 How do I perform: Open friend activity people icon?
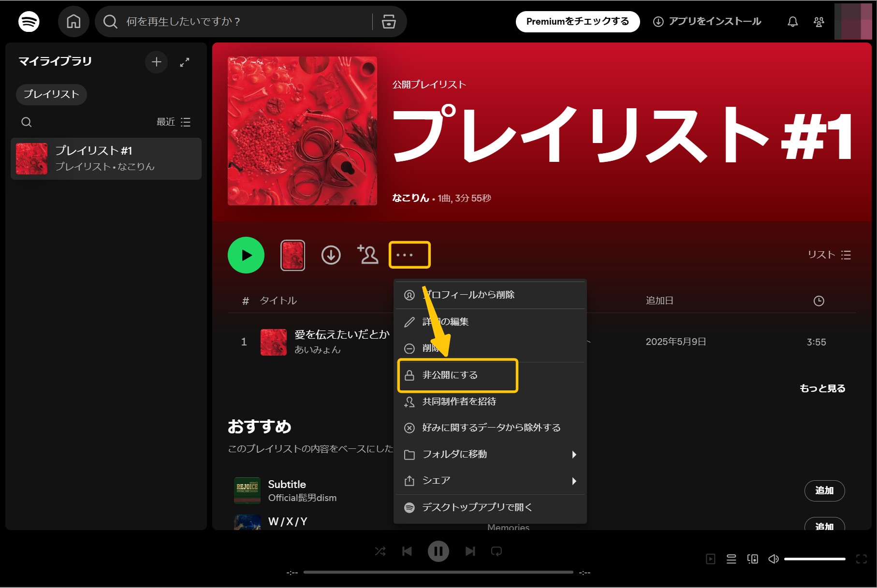[x=819, y=22]
